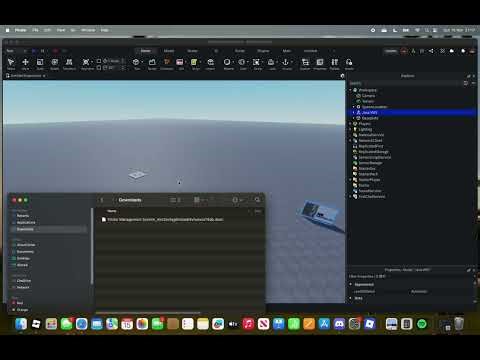Expand the Baseplate node in Explorer

354,118
